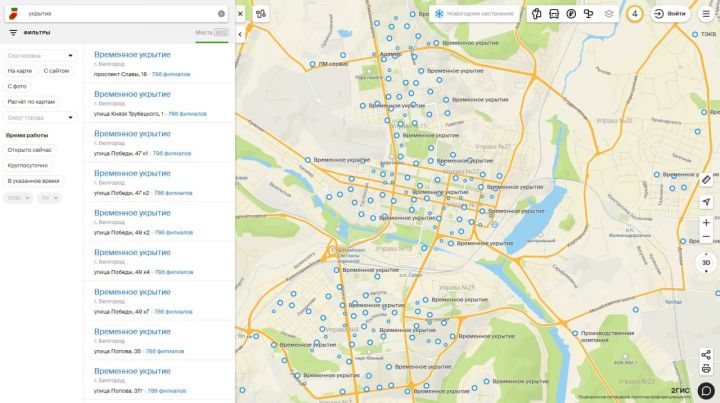Enable the 'С фото' filter
Viewport: 720px width, 403px height.
[17, 86]
